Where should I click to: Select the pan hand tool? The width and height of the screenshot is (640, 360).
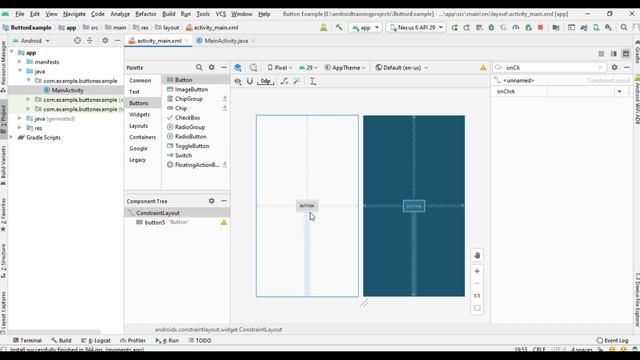[477, 256]
